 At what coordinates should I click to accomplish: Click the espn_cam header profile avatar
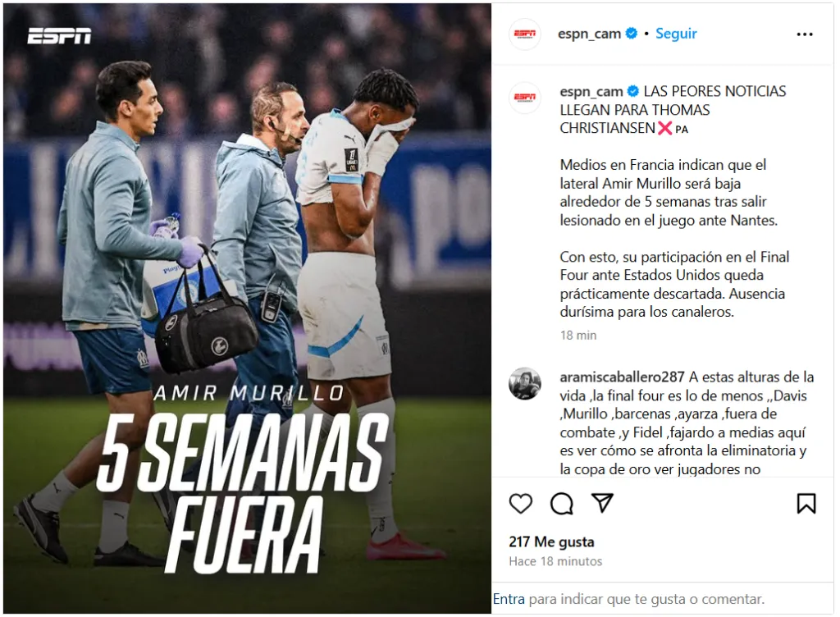point(524,34)
